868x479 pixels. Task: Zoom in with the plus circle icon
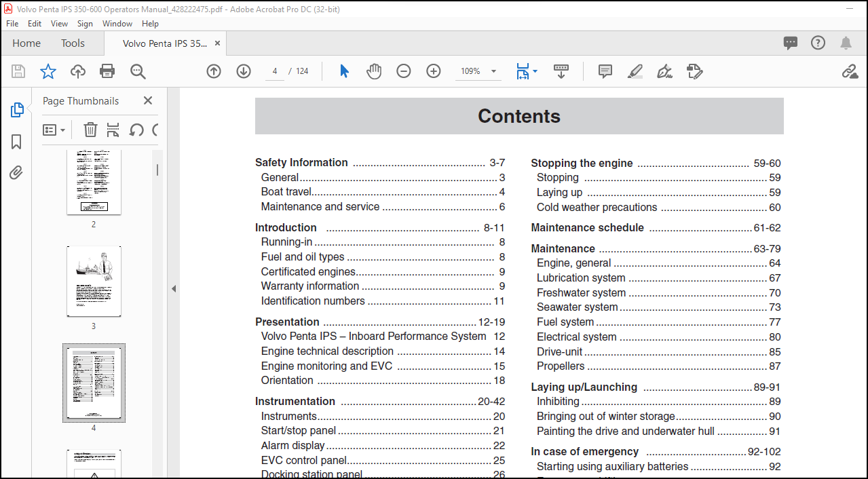coord(434,71)
